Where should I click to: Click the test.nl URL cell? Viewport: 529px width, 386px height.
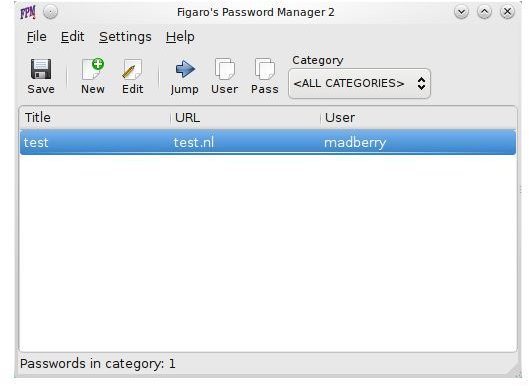tap(194, 142)
